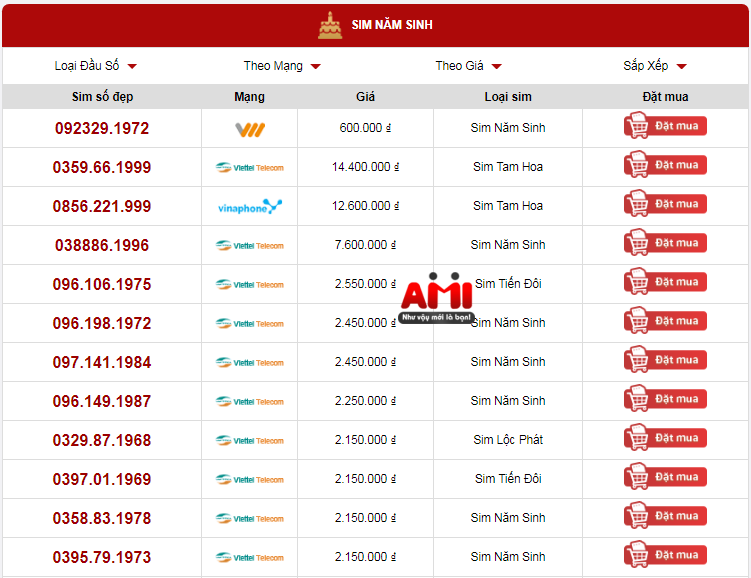Click the Giá column header
This screenshot has width=751, height=578.
coord(365,97)
